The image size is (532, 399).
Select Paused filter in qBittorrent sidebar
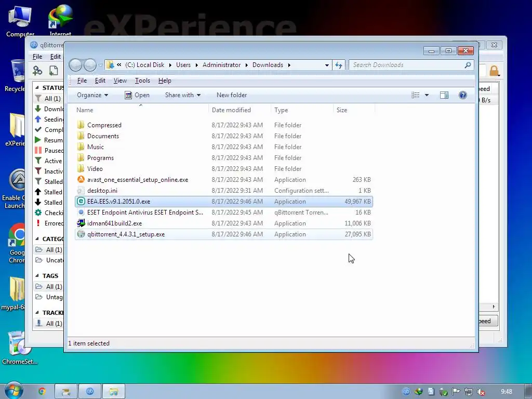click(x=49, y=150)
